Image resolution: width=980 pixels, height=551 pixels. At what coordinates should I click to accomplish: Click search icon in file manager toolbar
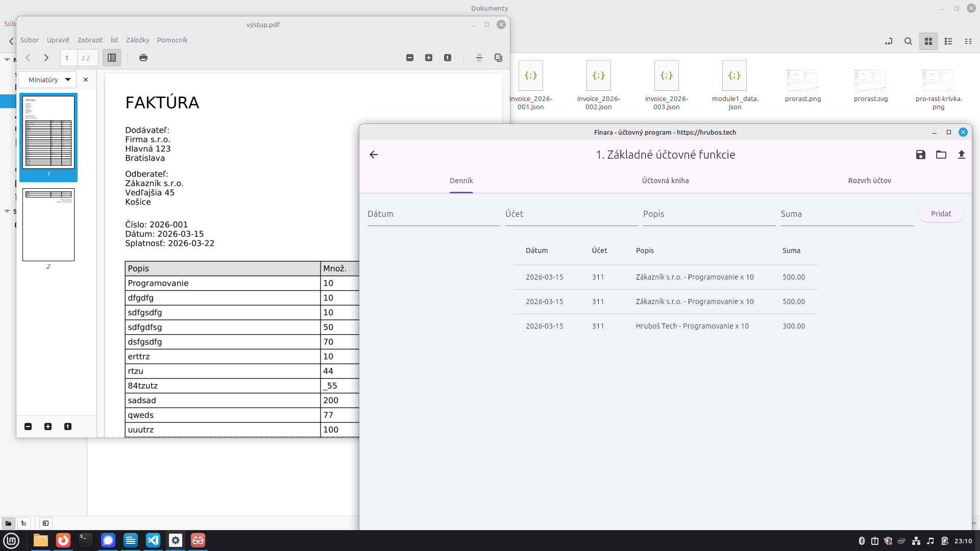point(908,41)
